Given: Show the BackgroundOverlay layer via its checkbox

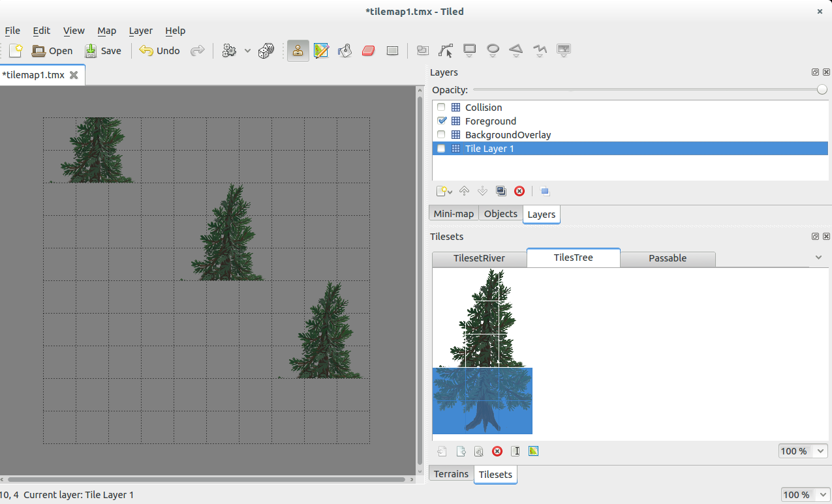Looking at the screenshot, I should pyautogui.click(x=442, y=135).
